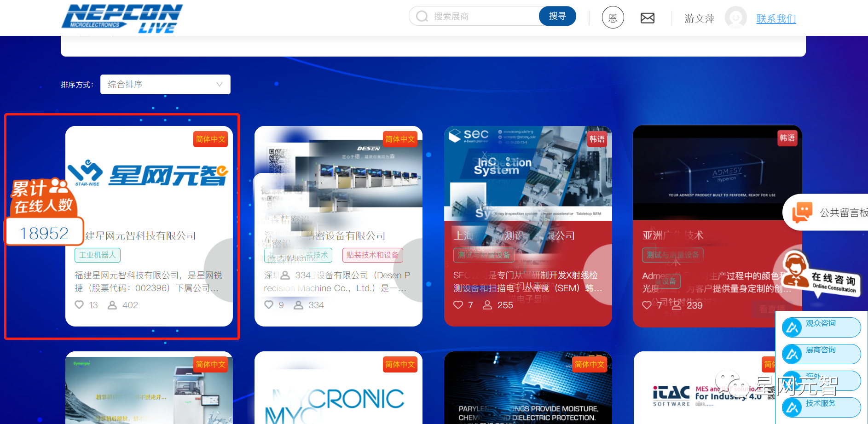Open the 公共留言板 message board

click(826, 212)
